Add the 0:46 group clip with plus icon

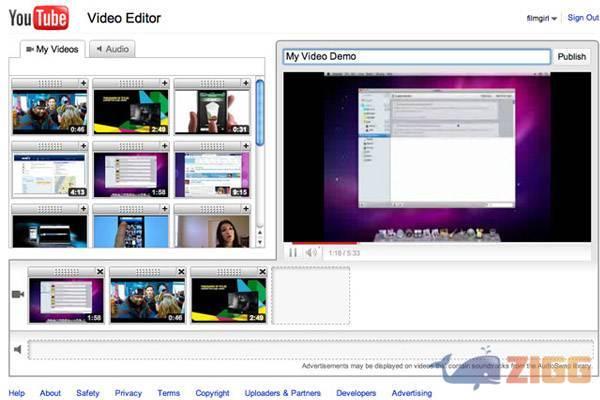(x=83, y=83)
